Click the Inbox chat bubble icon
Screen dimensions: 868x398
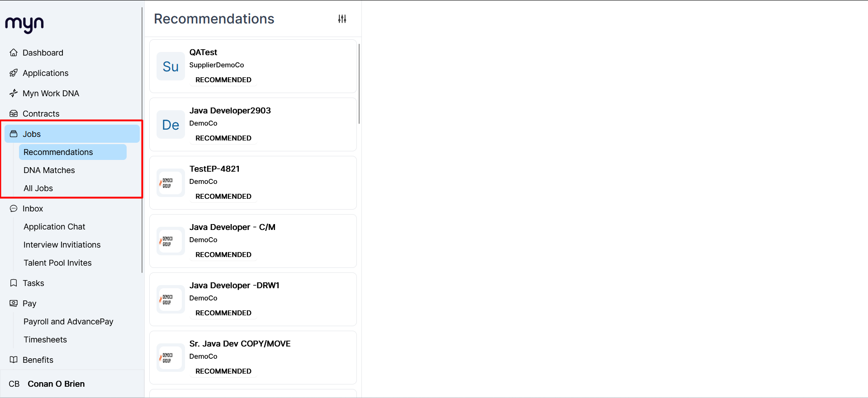point(14,208)
